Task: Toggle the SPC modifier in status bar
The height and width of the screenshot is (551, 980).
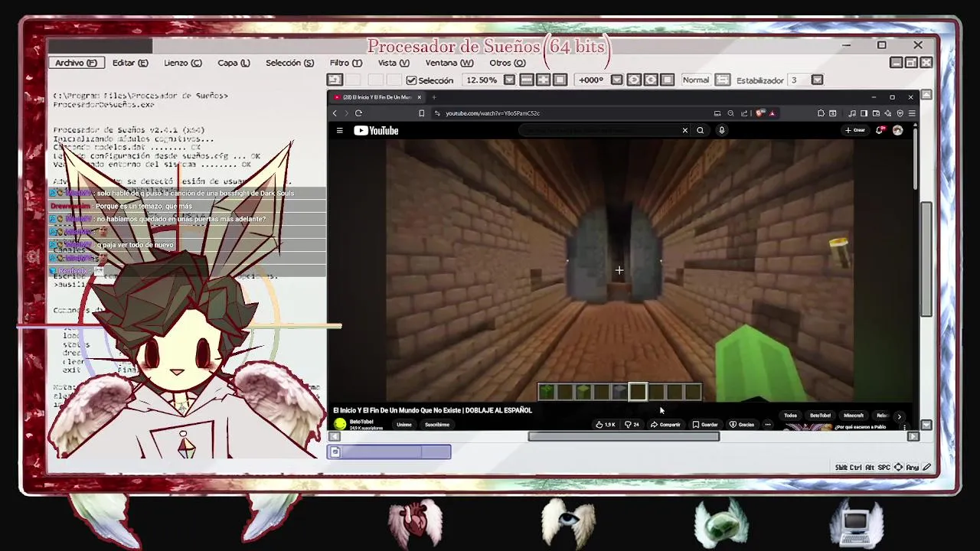Action: pos(884,467)
